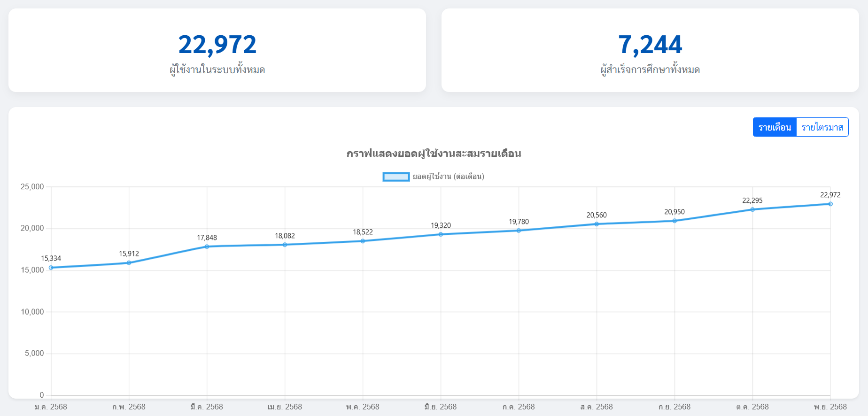Toggle the ยอดผู้ใช้งาน legend color box
This screenshot has height=416, width=868.
tap(396, 177)
